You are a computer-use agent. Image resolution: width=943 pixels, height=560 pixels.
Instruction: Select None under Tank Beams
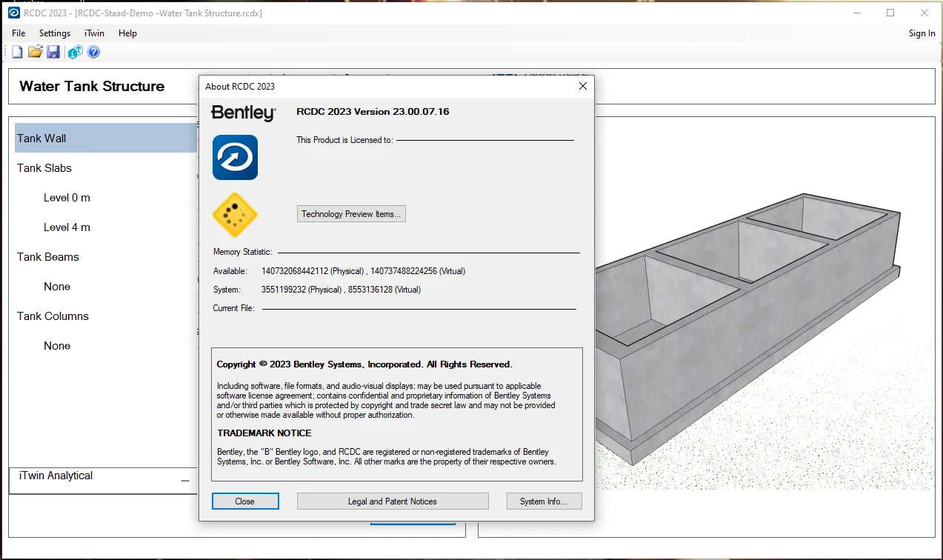[x=57, y=287]
